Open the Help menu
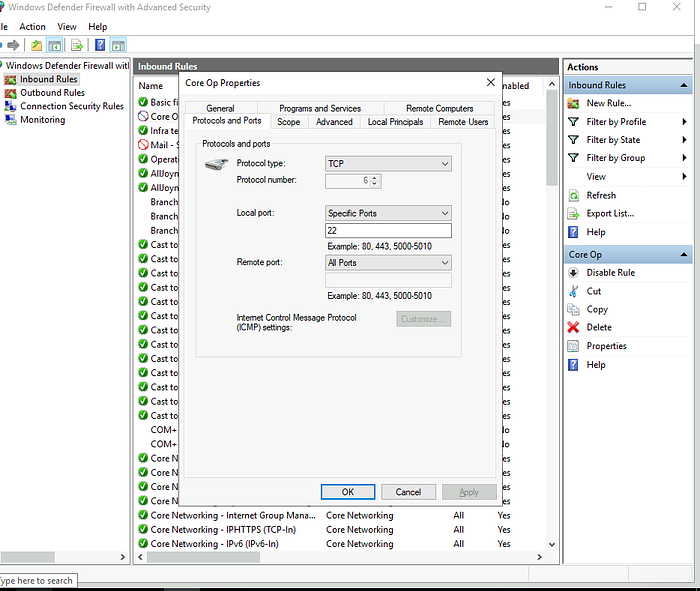Screen dimensions: 700x591 pyautogui.click(x=97, y=27)
